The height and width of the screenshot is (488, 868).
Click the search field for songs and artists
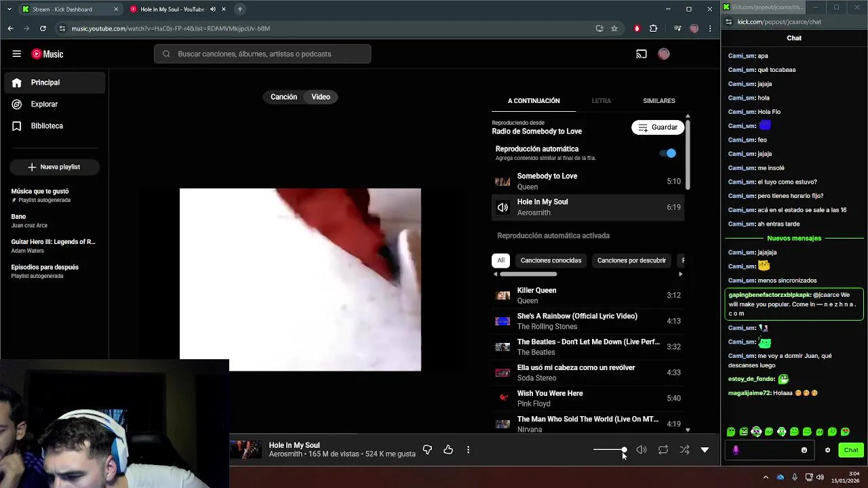pos(262,54)
